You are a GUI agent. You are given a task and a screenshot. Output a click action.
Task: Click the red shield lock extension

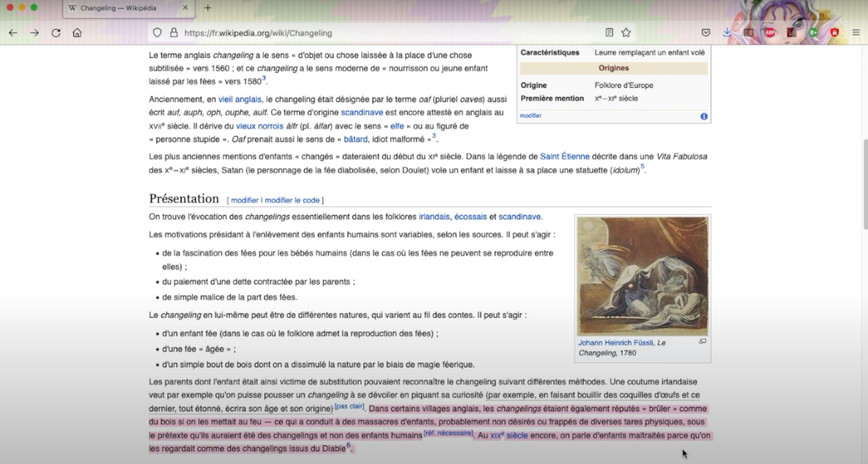[834, 33]
